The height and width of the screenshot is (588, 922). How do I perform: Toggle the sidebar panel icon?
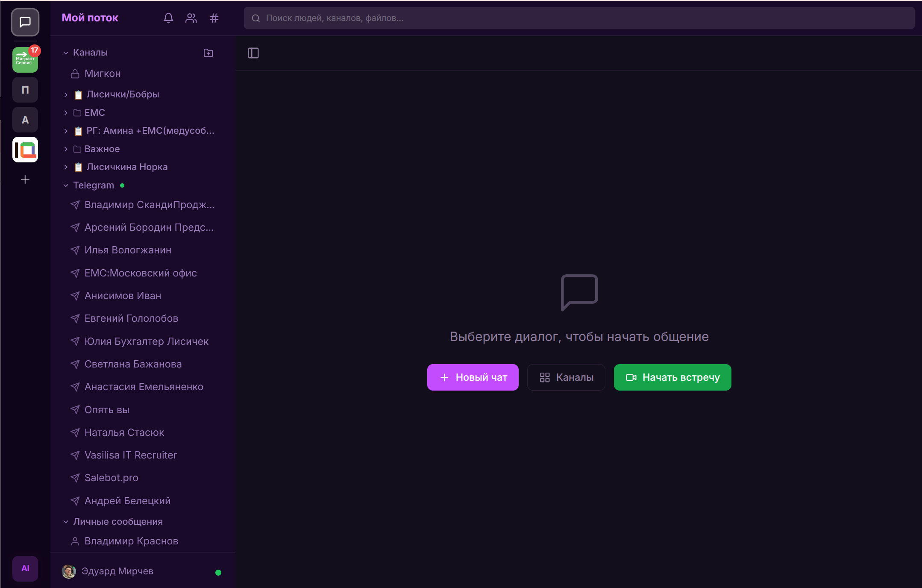coord(253,53)
